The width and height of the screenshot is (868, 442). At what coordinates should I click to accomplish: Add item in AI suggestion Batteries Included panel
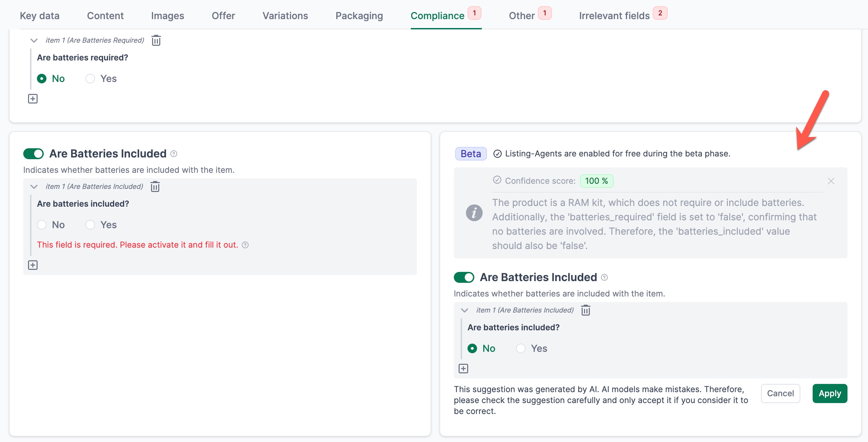click(463, 369)
